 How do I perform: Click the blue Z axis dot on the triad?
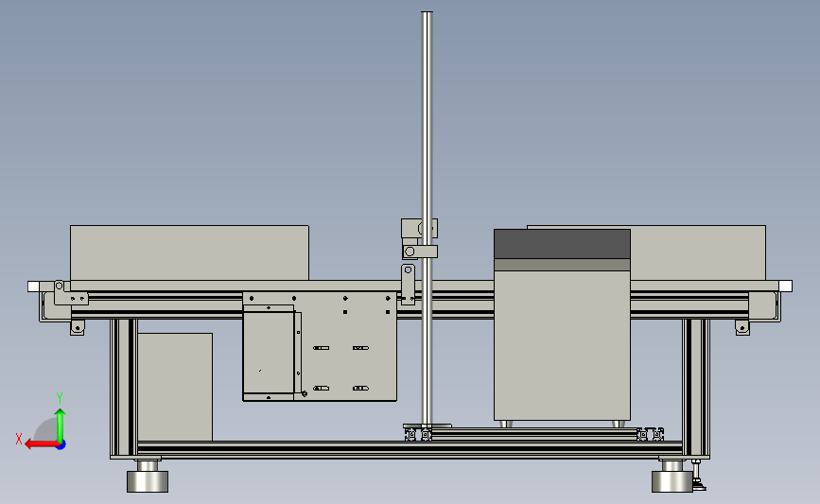point(61,445)
